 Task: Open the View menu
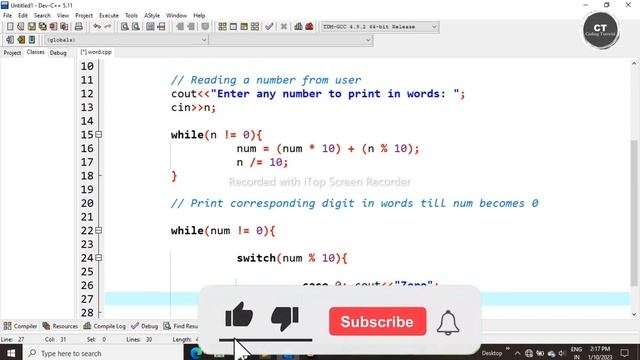62,16
